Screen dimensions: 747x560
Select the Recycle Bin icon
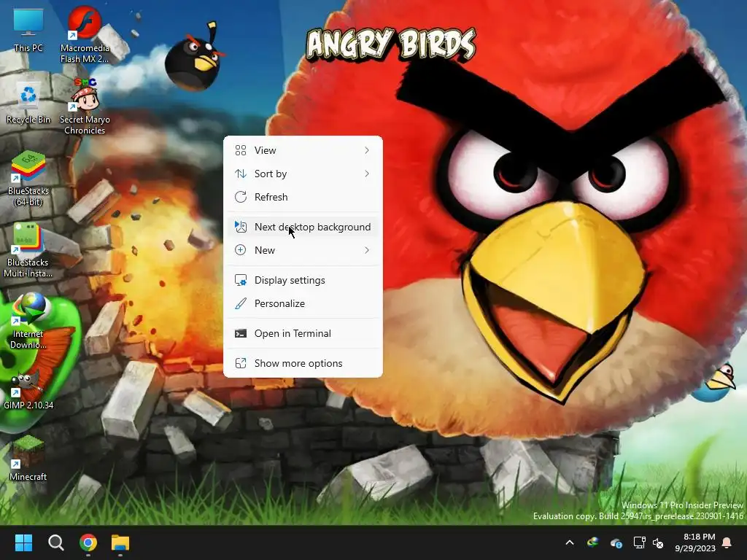tap(28, 102)
